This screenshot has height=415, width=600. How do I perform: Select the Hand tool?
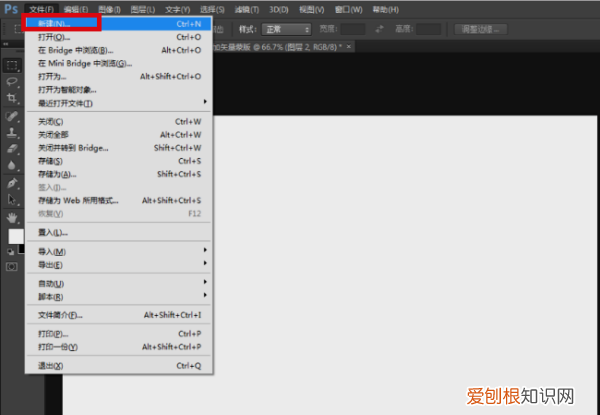coord(13,216)
